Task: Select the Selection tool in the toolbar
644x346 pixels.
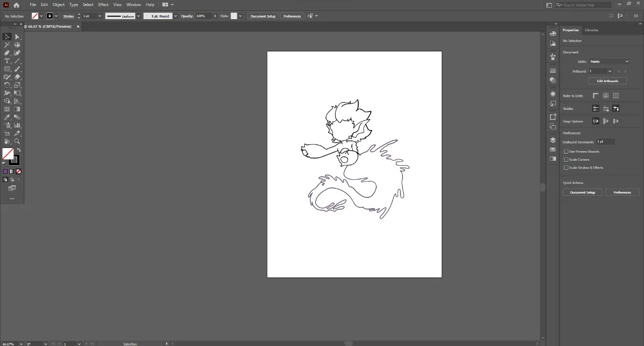Action: [x=7, y=37]
